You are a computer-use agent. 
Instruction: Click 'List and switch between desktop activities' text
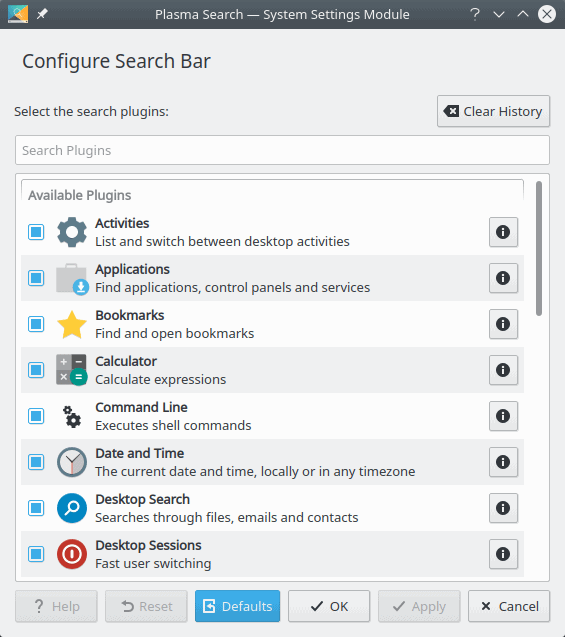point(222,241)
